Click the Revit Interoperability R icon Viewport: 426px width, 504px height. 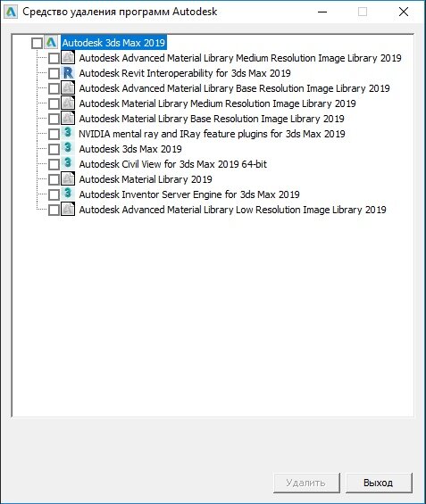[68, 73]
